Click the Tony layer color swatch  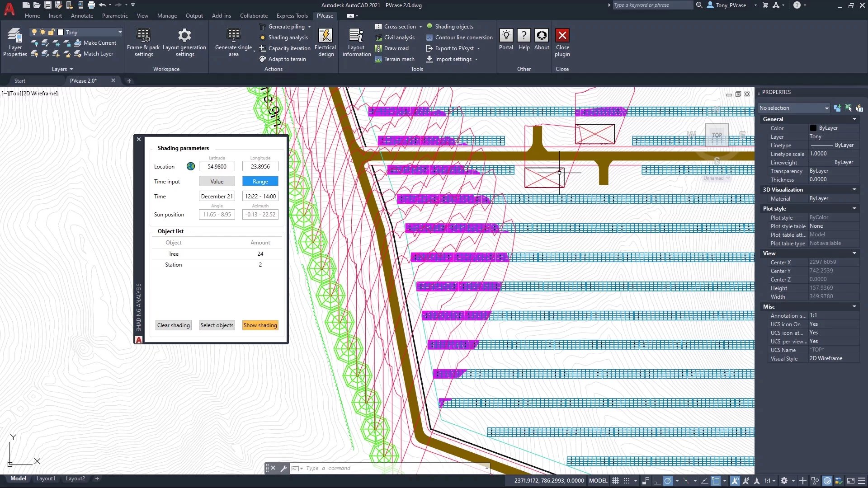coord(61,32)
